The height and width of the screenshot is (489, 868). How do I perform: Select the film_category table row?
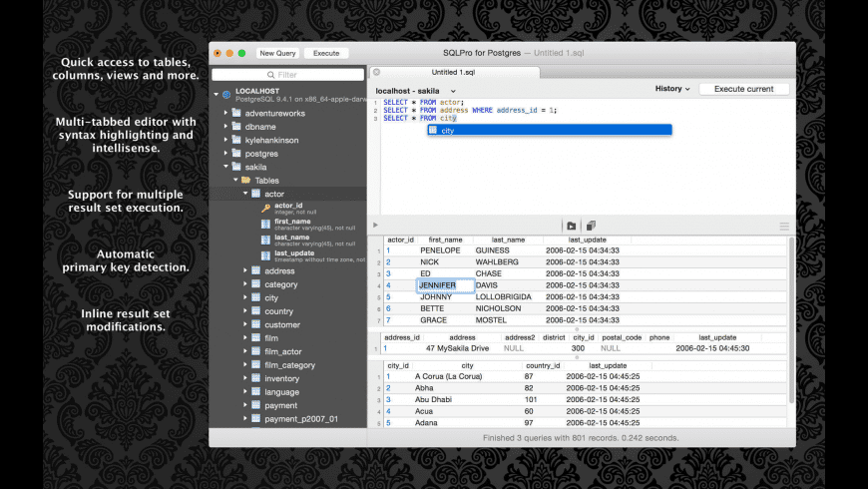coord(288,365)
